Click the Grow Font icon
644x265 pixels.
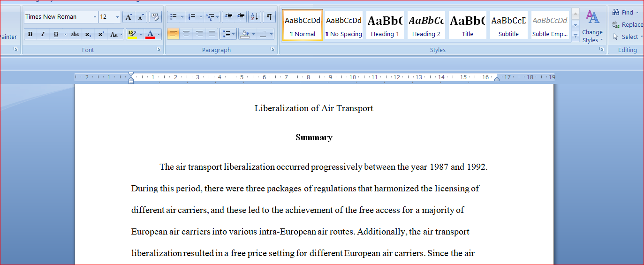tap(129, 17)
